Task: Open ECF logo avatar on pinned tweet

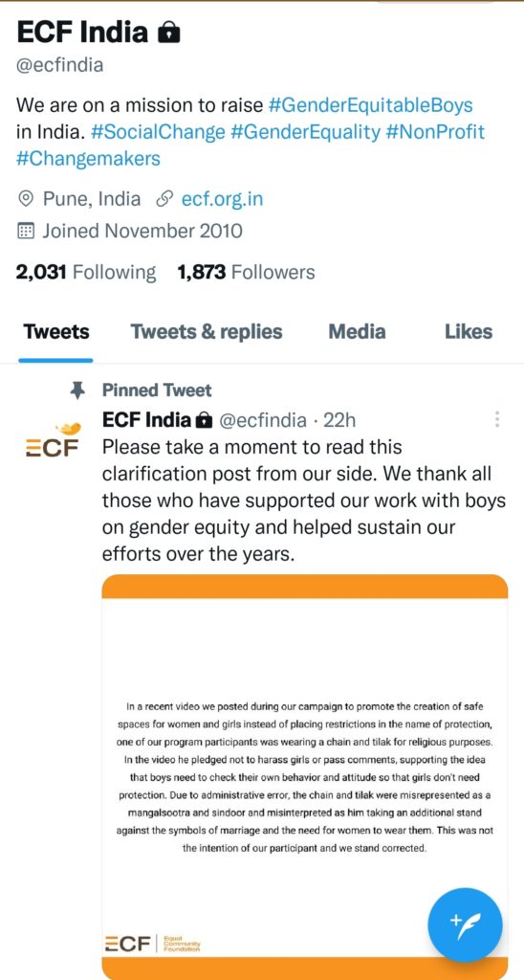Action: (x=53, y=440)
